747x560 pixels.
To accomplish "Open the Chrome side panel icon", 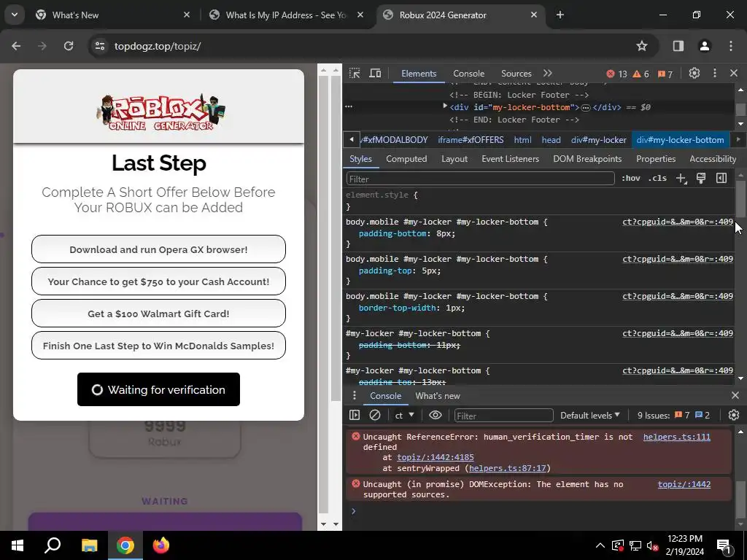I will point(678,46).
